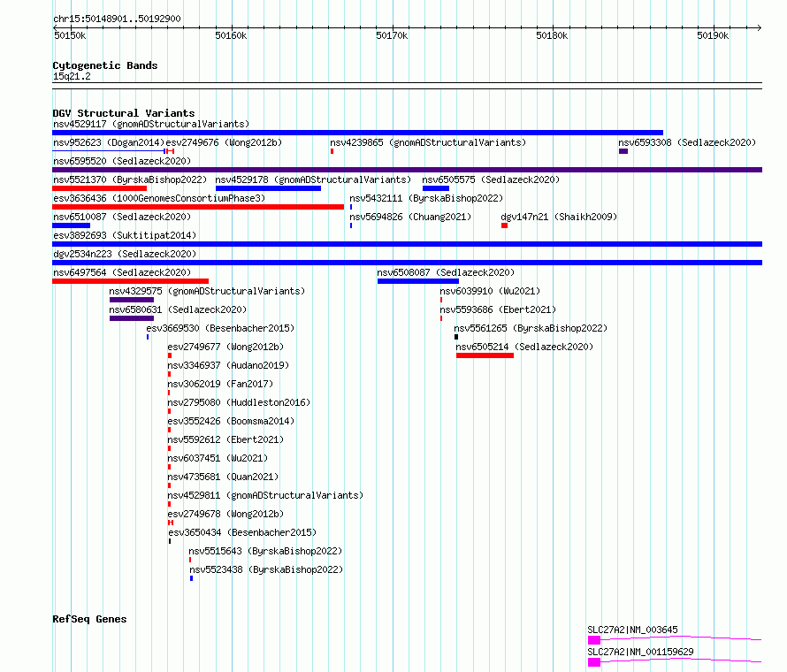Open nsv5515643 (ByrskaBishop2022) variant
This screenshot has height=672, width=787.
(x=265, y=551)
